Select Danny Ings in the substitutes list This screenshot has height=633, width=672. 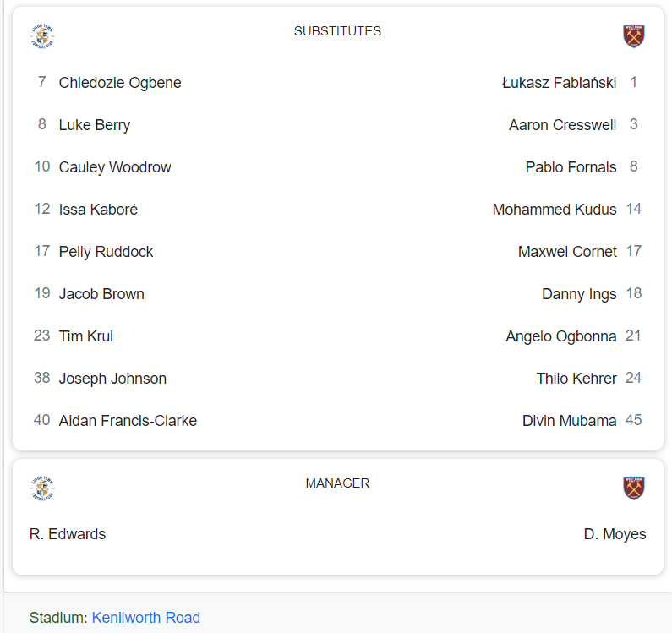click(x=579, y=294)
